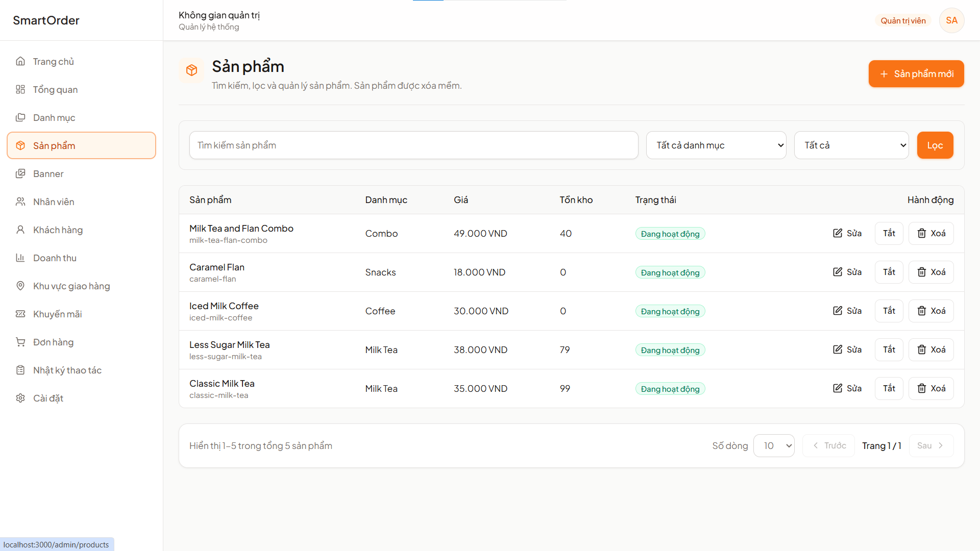Toggle off Milk Tea and Flan Combo with Tắt
Image resolution: width=980 pixels, height=551 pixels.
(889, 233)
